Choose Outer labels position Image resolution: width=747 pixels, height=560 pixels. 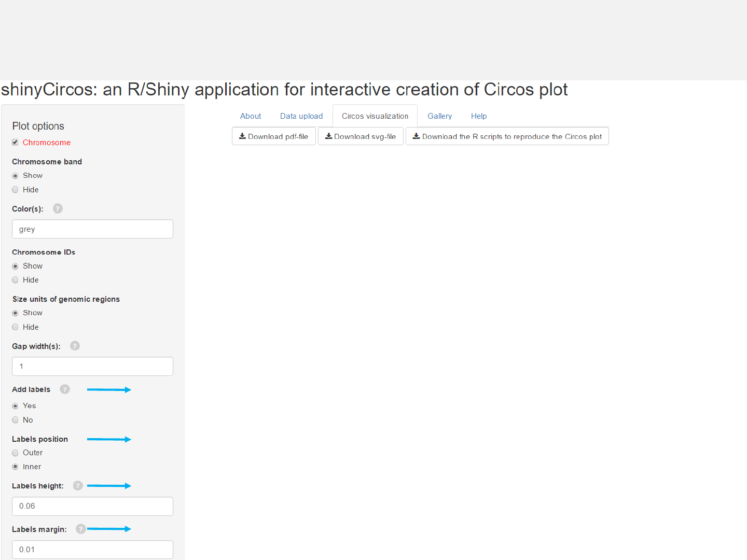tap(15, 453)
